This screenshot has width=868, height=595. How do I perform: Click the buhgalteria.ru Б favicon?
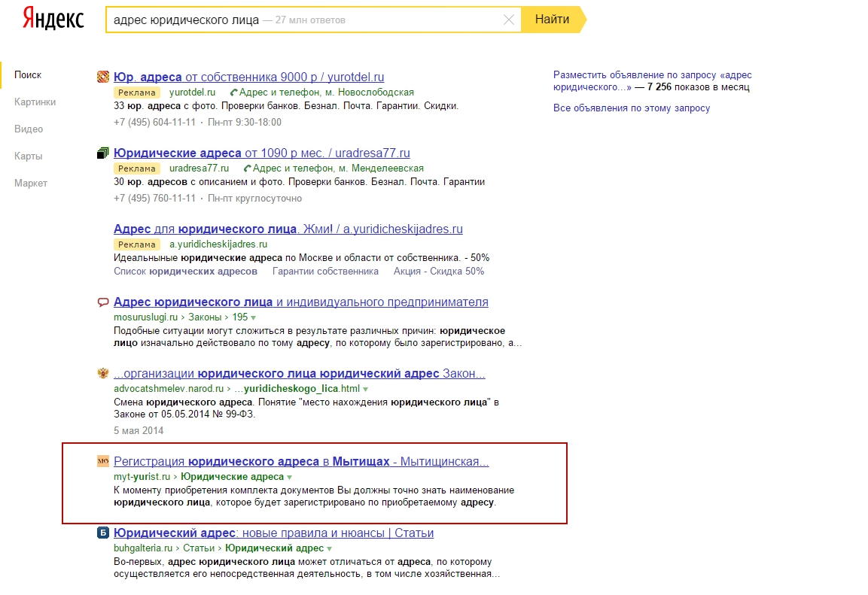click(x=103, y=533)
